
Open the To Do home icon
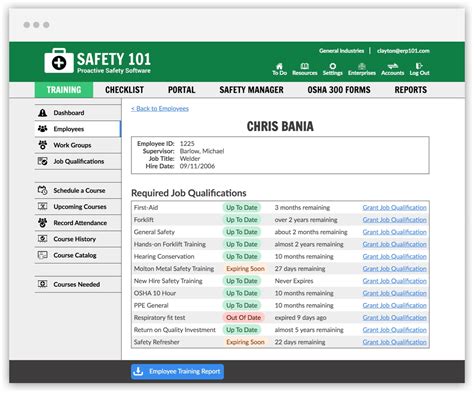click(x=279, y=66)
